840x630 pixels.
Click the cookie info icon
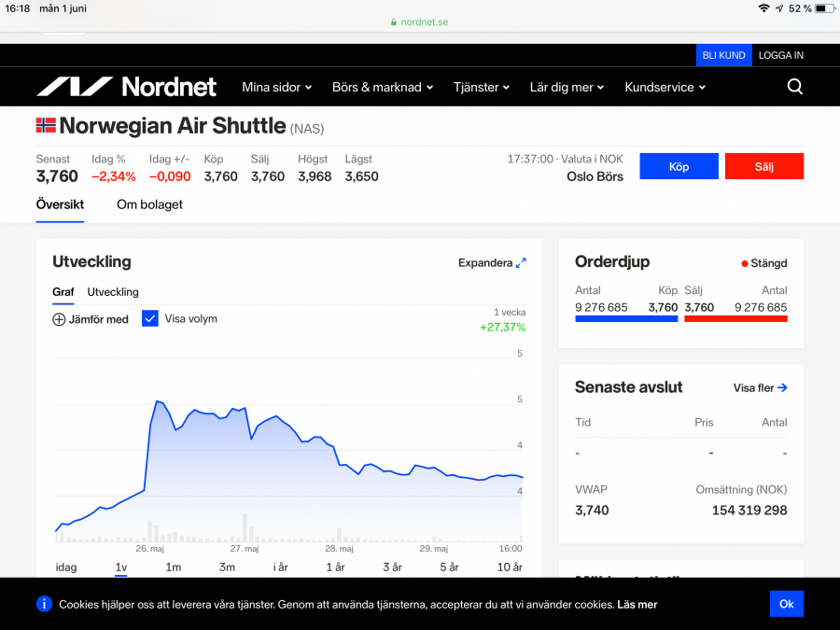tap(44, 604)
